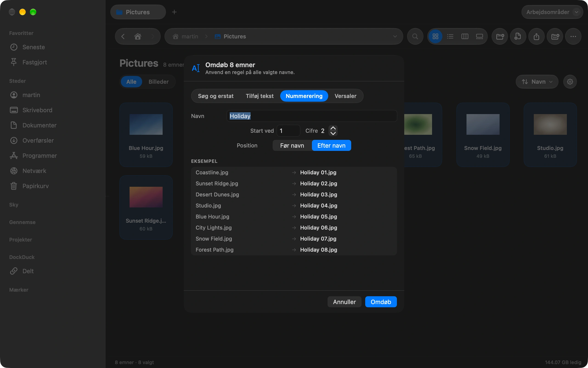Switch to list view
The width and height of the screenshot is (588, 368).
click(x=450, y=37)
